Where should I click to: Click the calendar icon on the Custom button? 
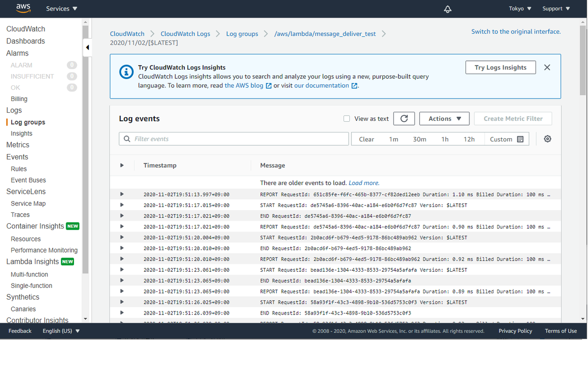coord(520,139)
